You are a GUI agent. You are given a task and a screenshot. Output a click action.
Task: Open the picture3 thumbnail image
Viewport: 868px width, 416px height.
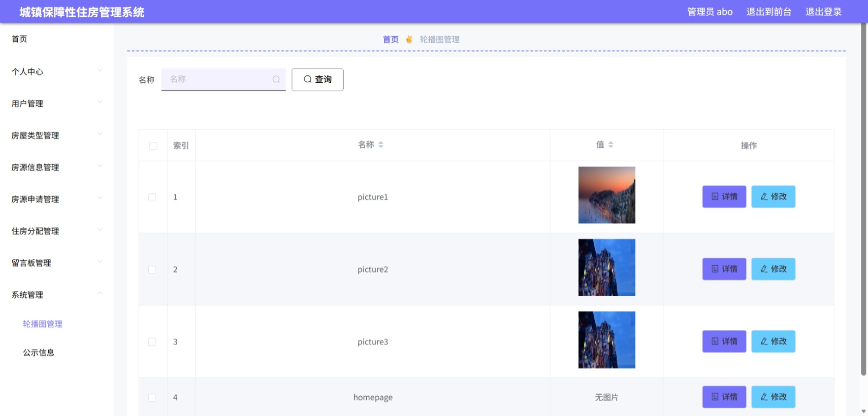607,340
